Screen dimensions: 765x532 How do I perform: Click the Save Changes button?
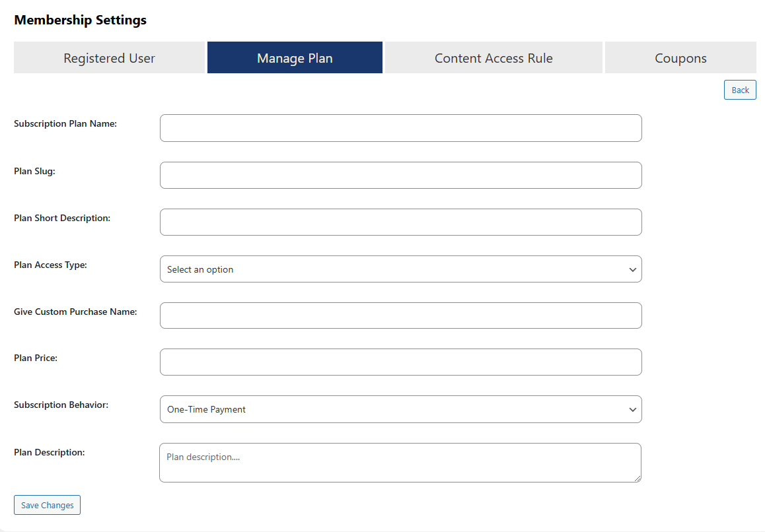[x=47, y=505]
